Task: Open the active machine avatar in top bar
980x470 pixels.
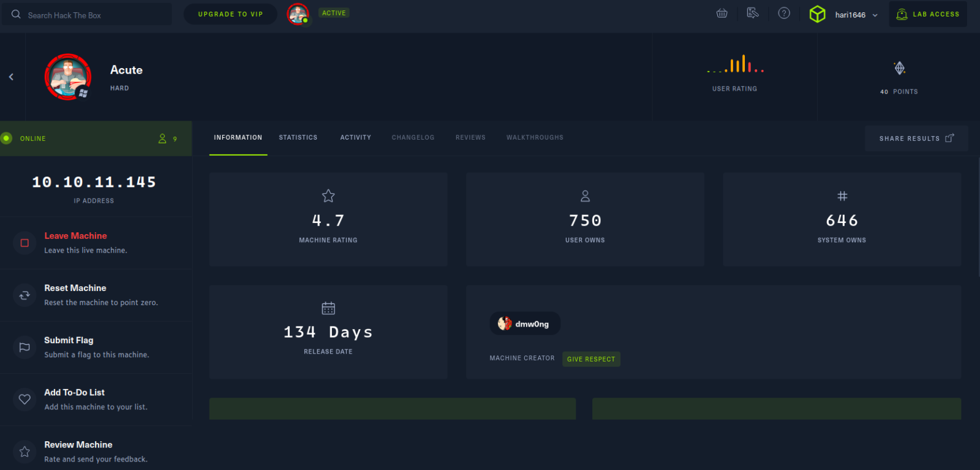Action: pyautogui.click(x=298, y=14)
